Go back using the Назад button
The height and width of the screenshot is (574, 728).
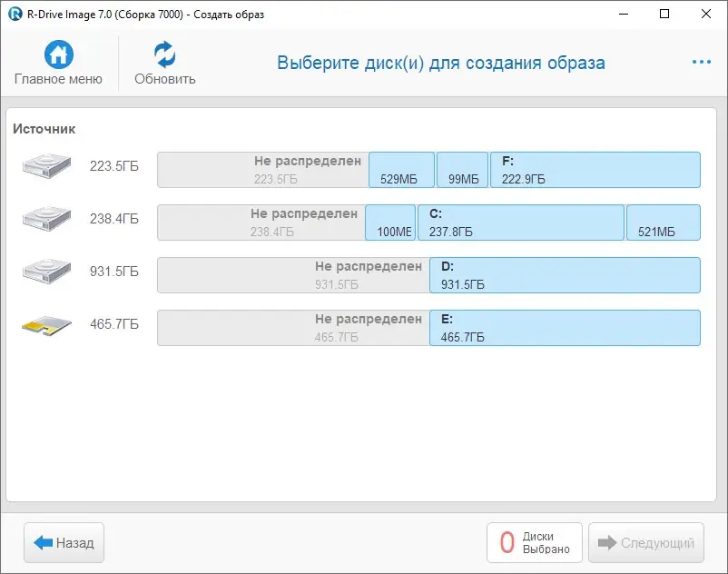click(64, 542)
